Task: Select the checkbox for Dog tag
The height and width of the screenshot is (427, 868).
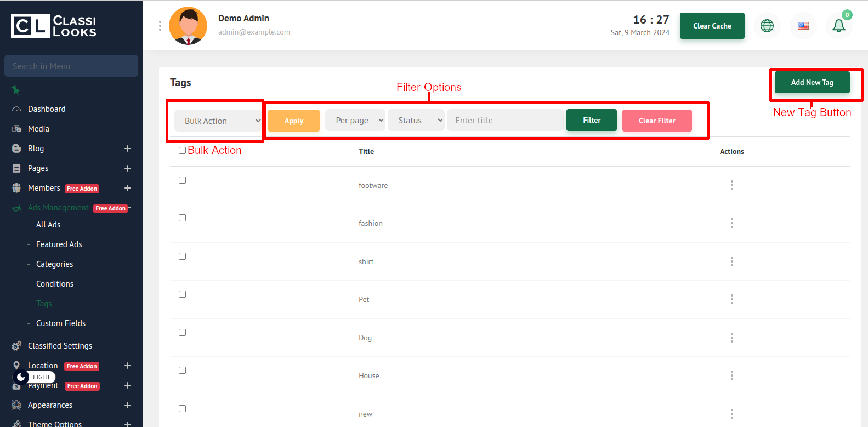Action: click(x=182, y=333)
